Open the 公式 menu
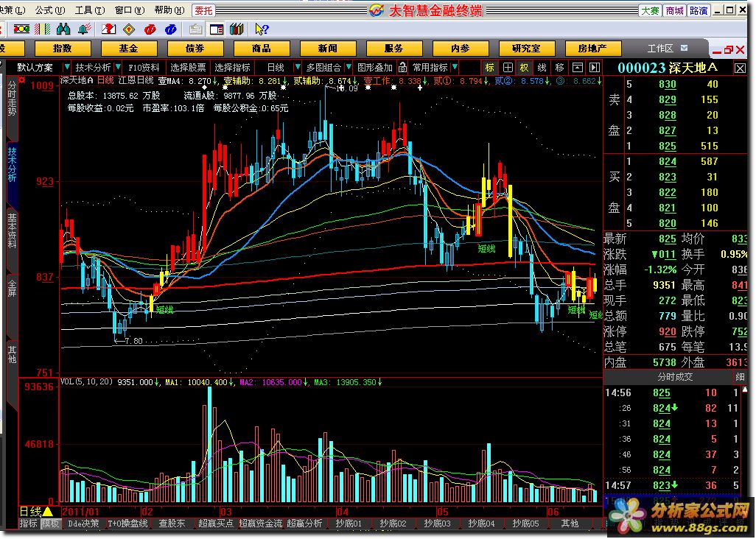 coord(49,10)
